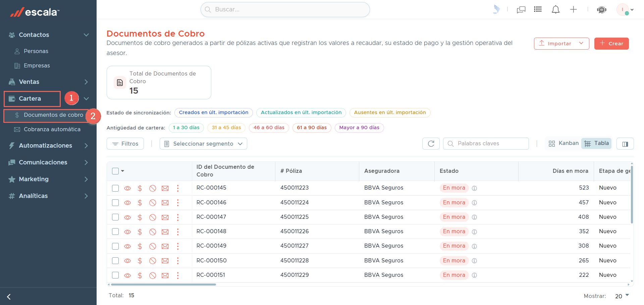Open the Analíticas menu
Image resolution: width=644 pixels, height=305 pixels.
point(33,196)
